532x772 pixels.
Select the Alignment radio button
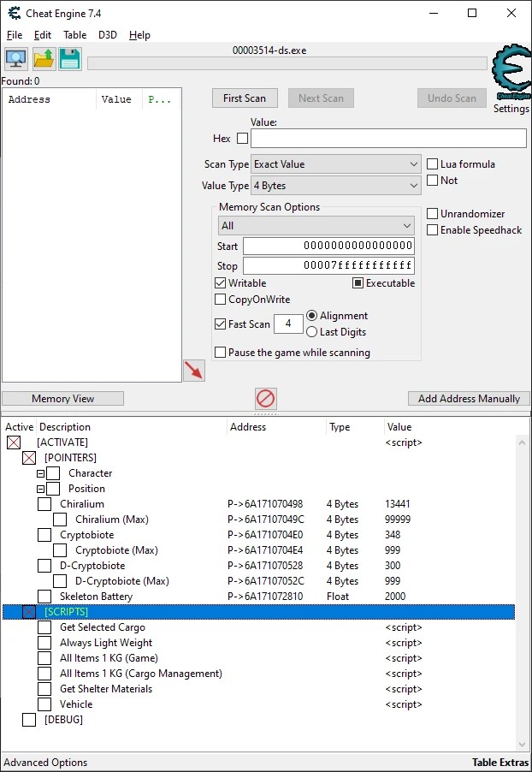311,316
